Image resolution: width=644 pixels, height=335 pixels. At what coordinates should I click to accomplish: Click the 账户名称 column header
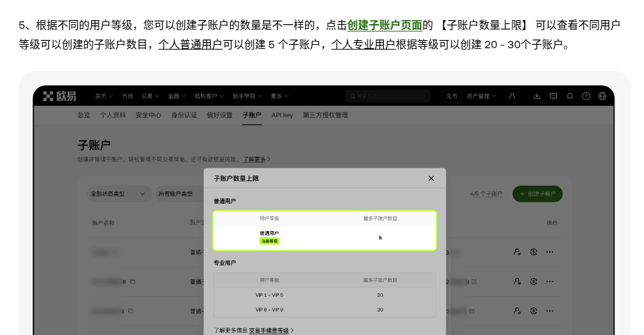click(103, 223)
